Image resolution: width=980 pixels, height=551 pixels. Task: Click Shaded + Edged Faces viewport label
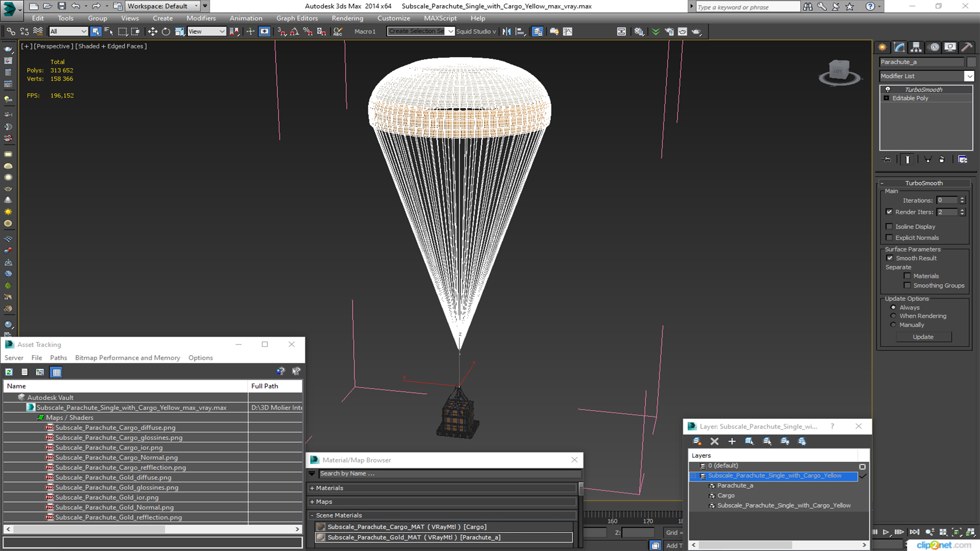point(111,46)
